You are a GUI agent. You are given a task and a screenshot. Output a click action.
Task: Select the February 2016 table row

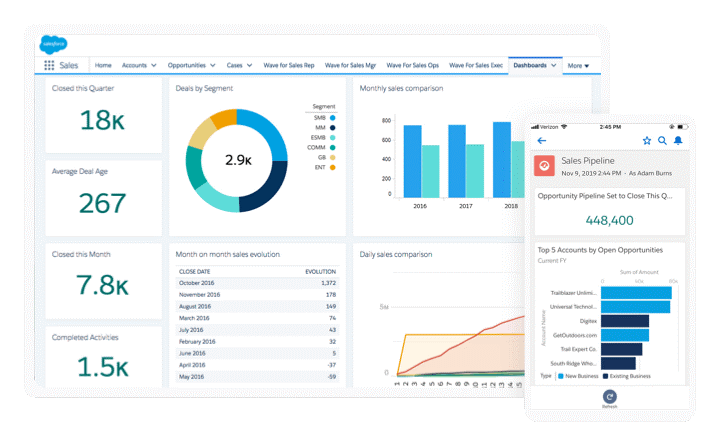click(x=257, y=342)
